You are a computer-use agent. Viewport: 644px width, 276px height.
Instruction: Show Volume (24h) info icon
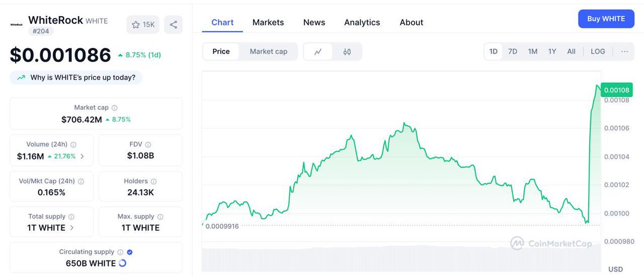coord(74,144)
